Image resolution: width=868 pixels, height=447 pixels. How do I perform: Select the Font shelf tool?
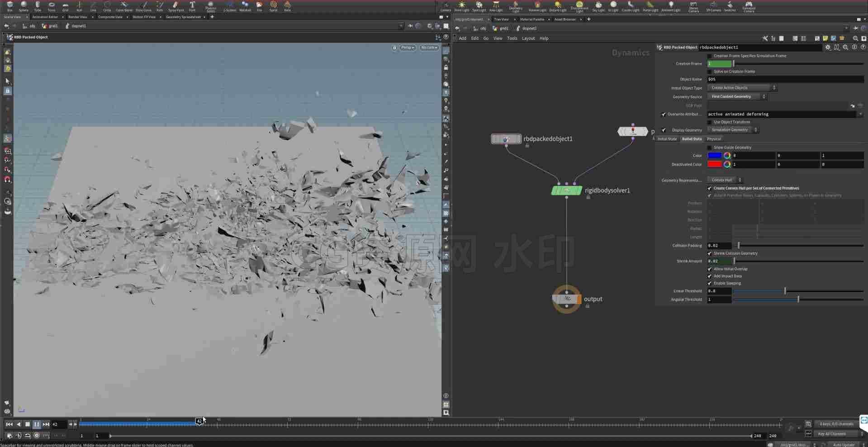coord(192,6)
